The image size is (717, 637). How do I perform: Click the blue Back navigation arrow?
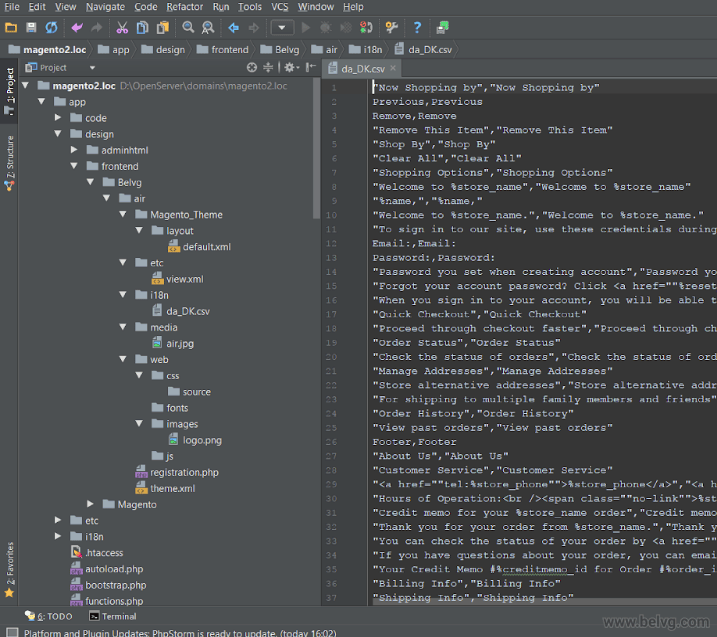(x=234, y=28)
